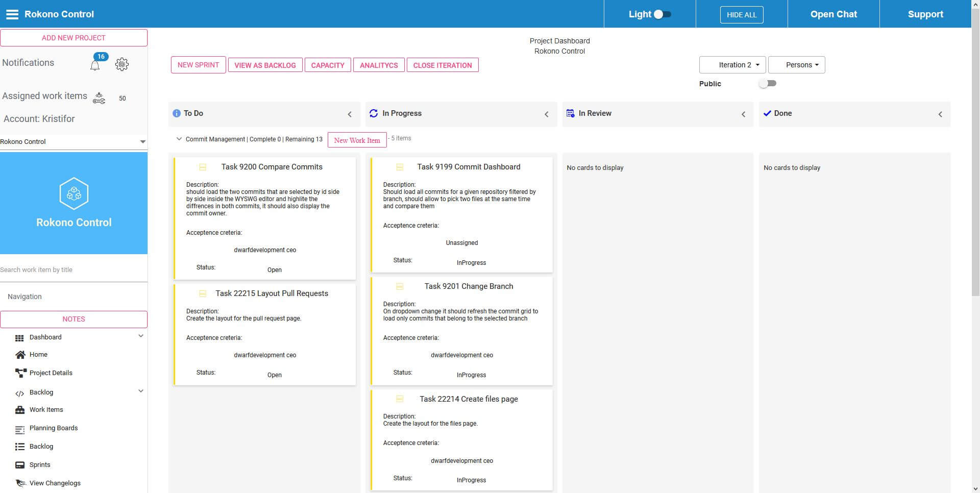
Task: Click VIEW AS BACKLOG button
Action: (x=265, y=65)
